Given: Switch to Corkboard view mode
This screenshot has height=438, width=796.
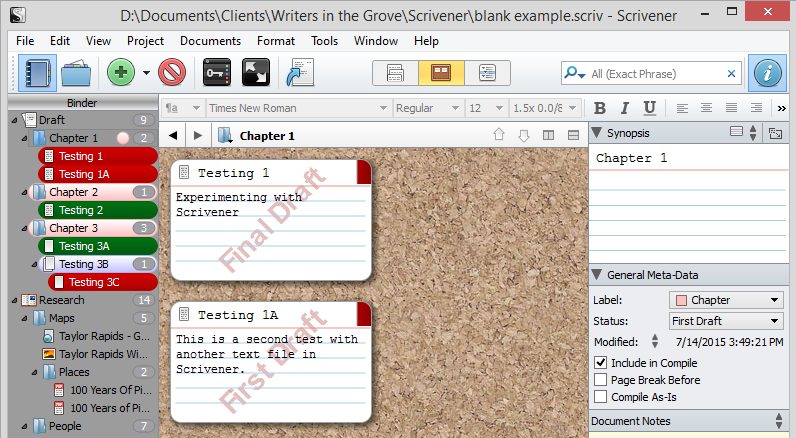Looking at the screenshot, I should click(x=441, y=73).
